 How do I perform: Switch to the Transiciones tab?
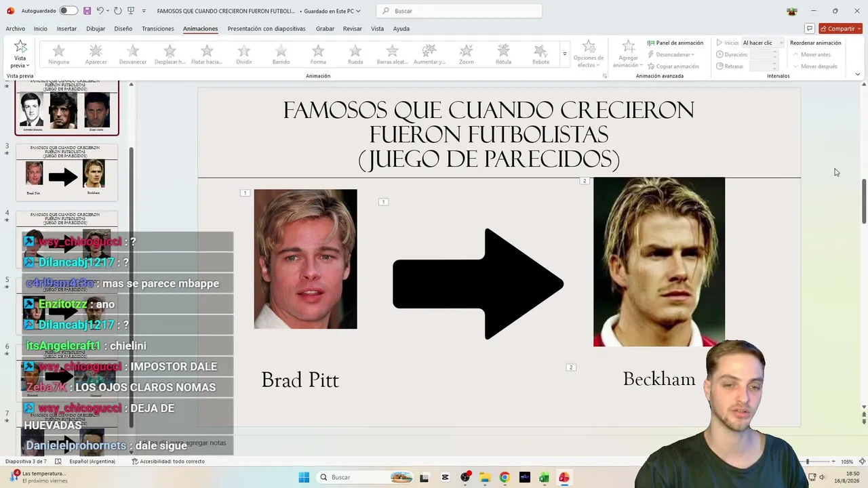click(x=158, y=28)
